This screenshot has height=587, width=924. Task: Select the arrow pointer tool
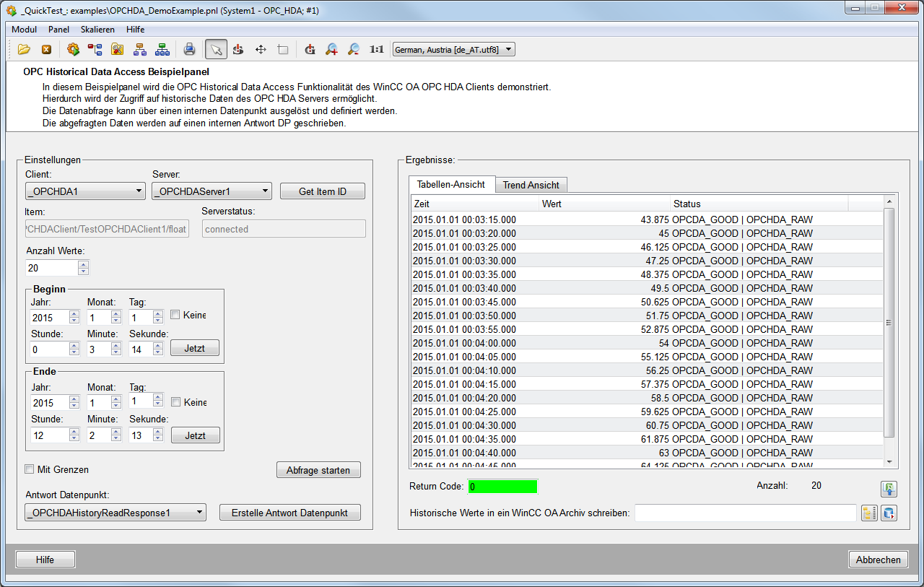coord(216,49)
